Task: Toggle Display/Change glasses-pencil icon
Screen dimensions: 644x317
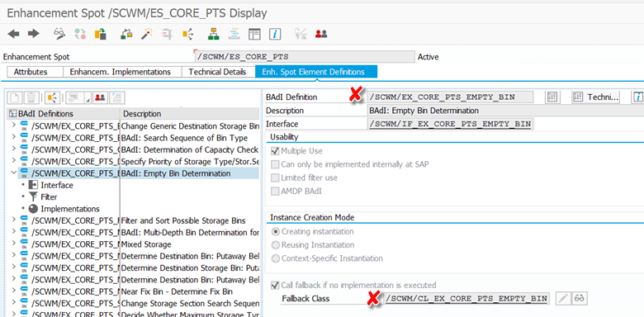Action: click(60, 34)
